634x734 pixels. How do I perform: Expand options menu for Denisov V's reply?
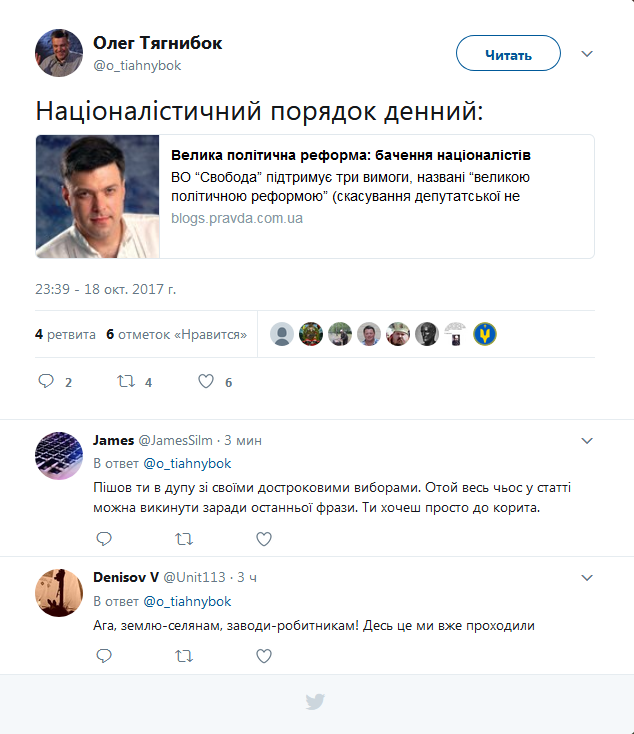click(x=587, y=578)
